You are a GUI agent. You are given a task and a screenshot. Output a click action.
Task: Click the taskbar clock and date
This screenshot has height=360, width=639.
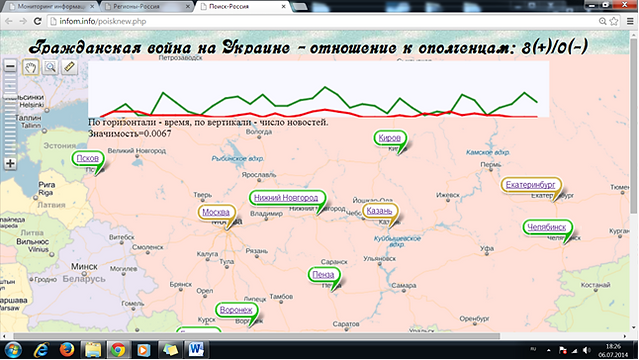pyautogui.click(x=613, y=350)
